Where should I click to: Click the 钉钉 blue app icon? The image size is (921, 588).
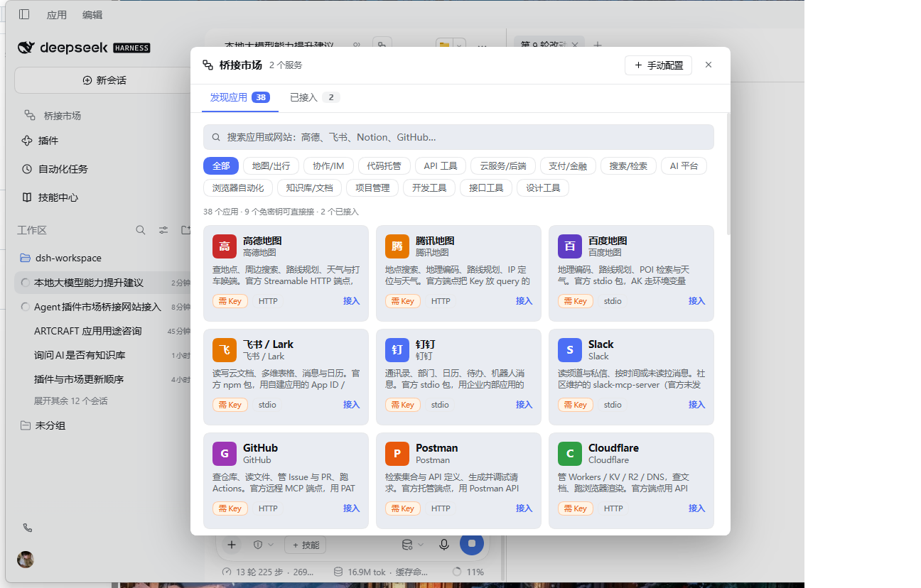click(397, 350)
